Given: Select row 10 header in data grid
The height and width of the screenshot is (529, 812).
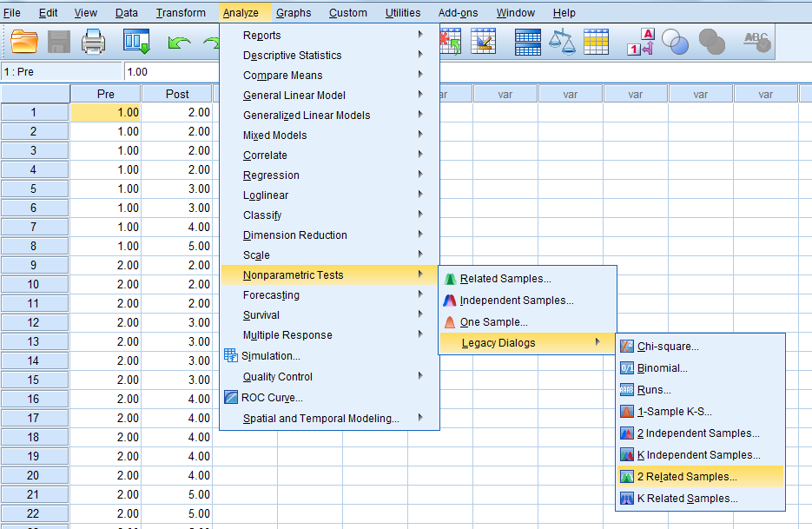Looking at the screenshot, I should (x=34, y=284).
